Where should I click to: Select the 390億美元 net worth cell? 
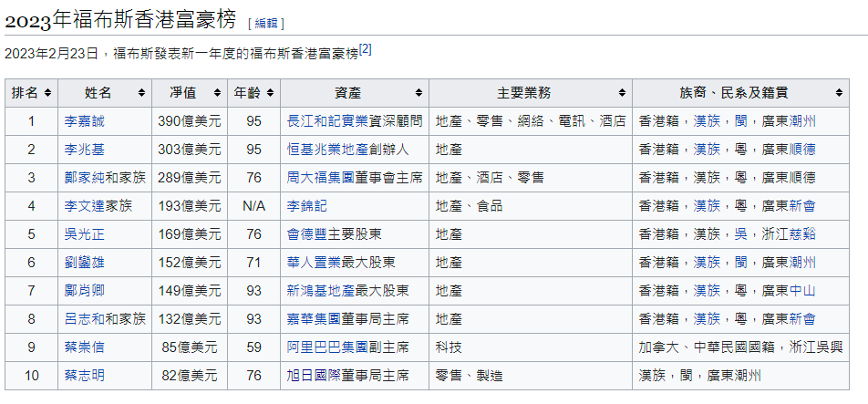pos(190,121)
